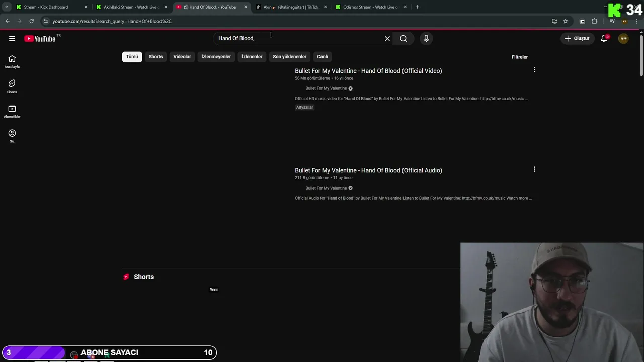
Task: View site information icon in address bar
Action: pos(46,21)
